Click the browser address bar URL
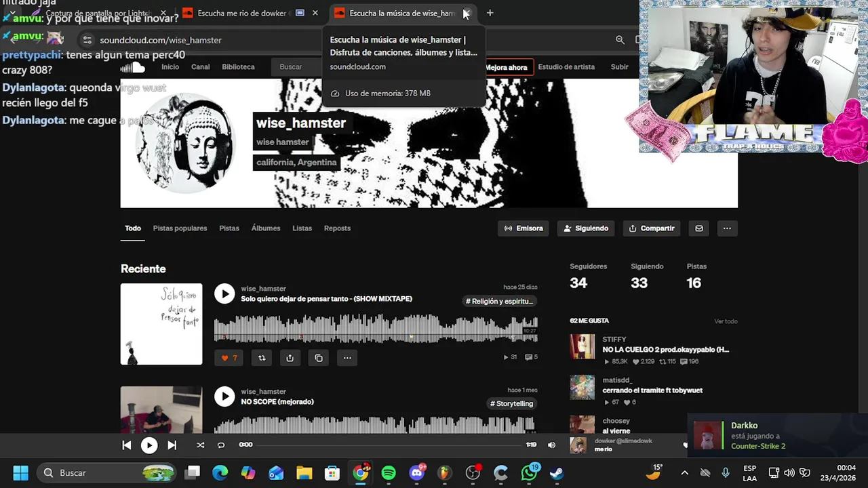The image size is (868, 488). [161, 40]
